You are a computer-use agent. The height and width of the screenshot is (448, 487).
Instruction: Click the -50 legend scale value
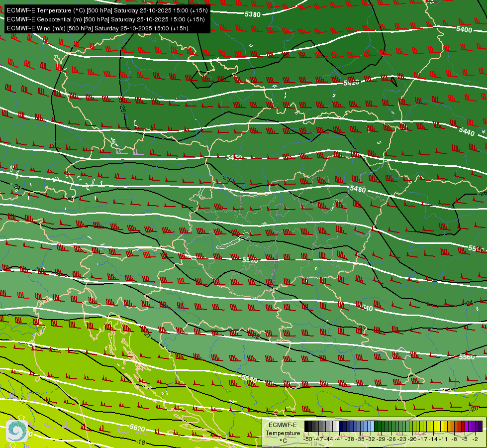coord(308,439)
